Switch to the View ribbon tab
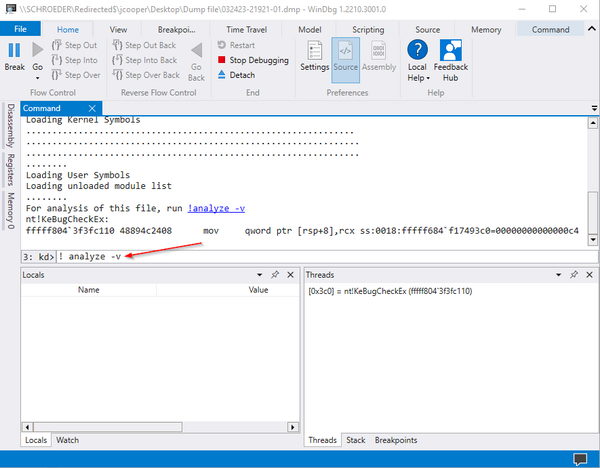Viewport: 600px width, 468px height. click(x=118, y=29)
